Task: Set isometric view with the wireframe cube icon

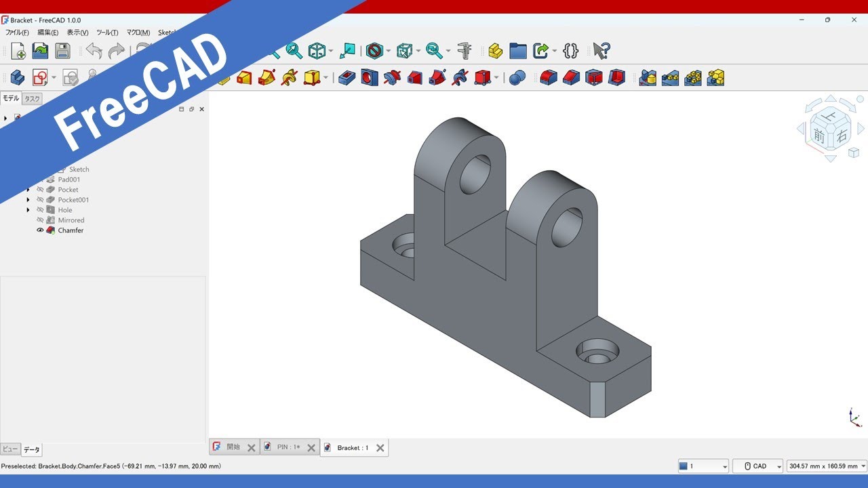Action: pos(316,51)
